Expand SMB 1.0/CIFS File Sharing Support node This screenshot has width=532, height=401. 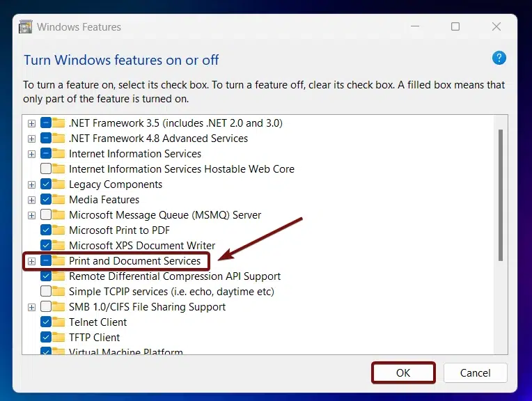[31, 308]
